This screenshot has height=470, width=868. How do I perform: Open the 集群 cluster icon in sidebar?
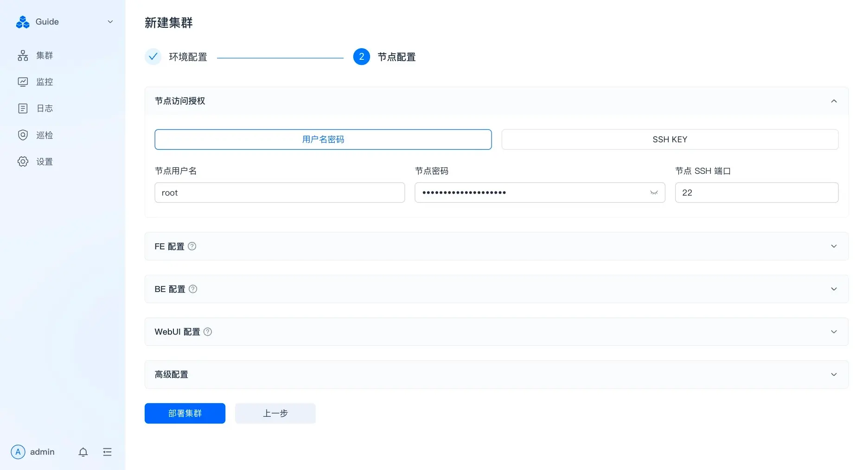point(23,56)
